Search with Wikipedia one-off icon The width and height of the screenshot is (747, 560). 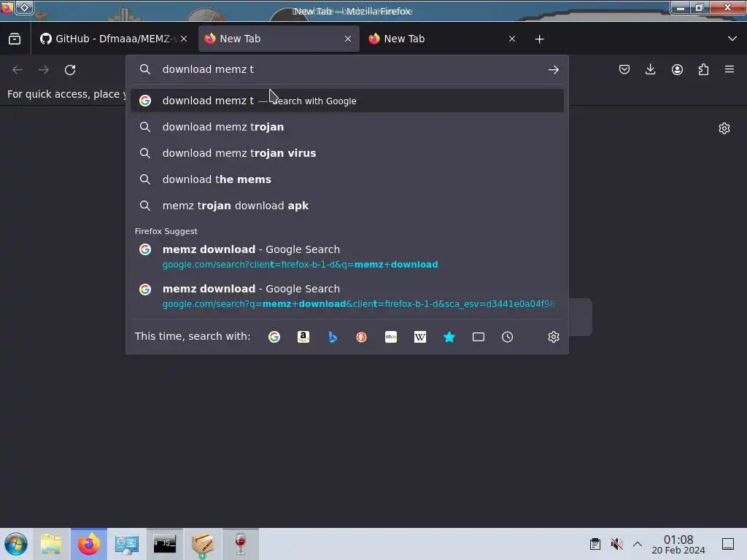(x=419, y=337)
